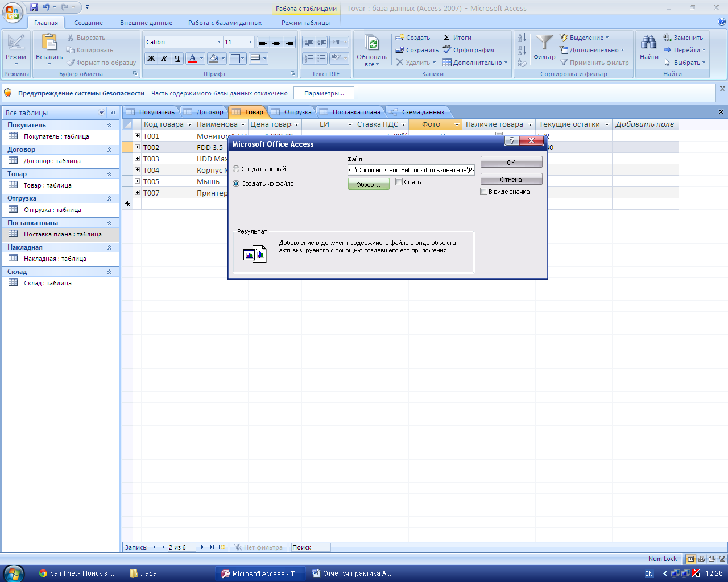Viewport: 728px width, 582px height.
Task: Toggle italic К formatting
Action: pyautogui.click(x=164, y=58)
